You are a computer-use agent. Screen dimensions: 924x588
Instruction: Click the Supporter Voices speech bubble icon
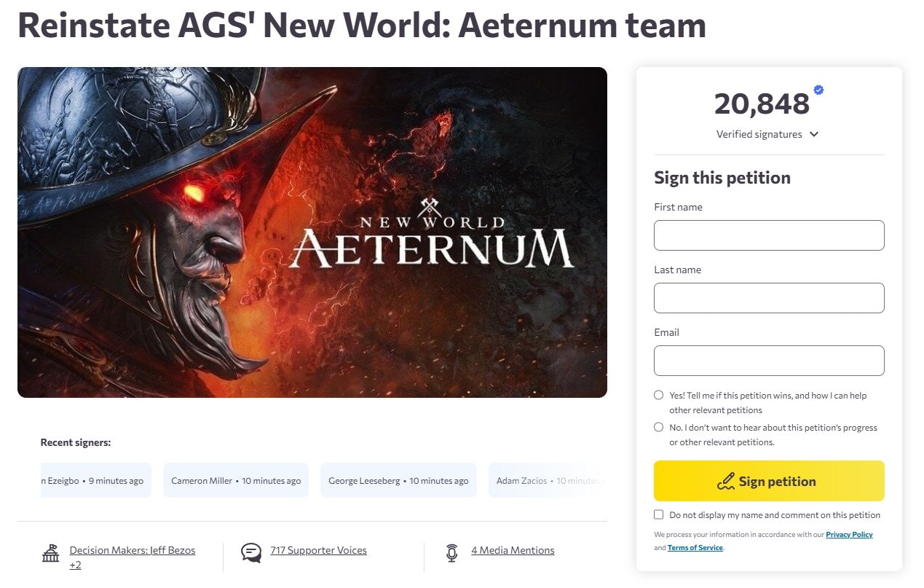251,553
